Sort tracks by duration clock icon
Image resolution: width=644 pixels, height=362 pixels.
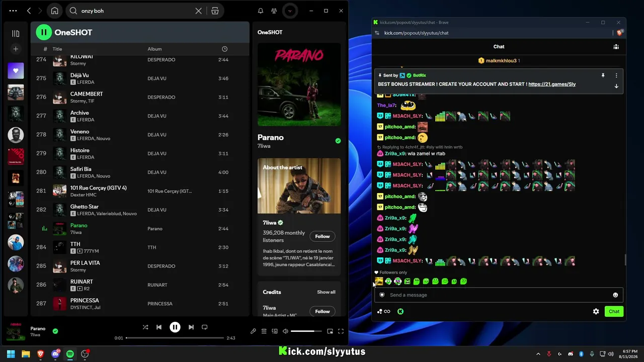(224, 49)
